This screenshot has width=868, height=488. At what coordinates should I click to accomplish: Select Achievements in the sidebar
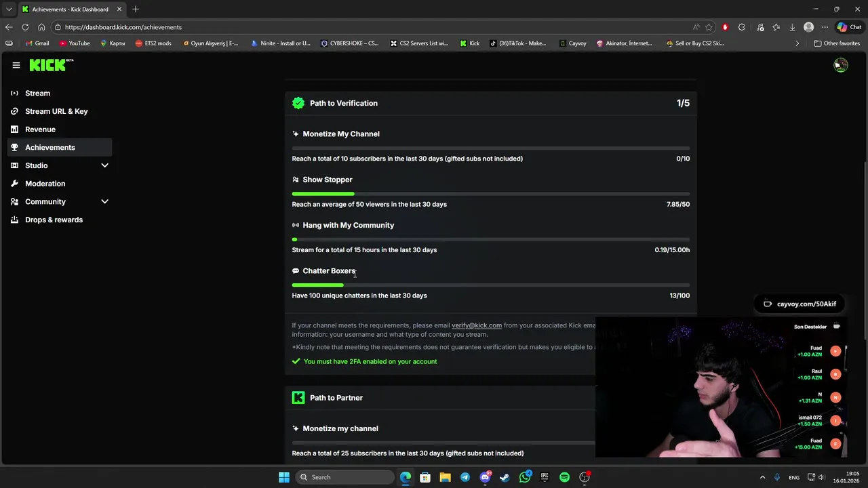tap(60, 147)
